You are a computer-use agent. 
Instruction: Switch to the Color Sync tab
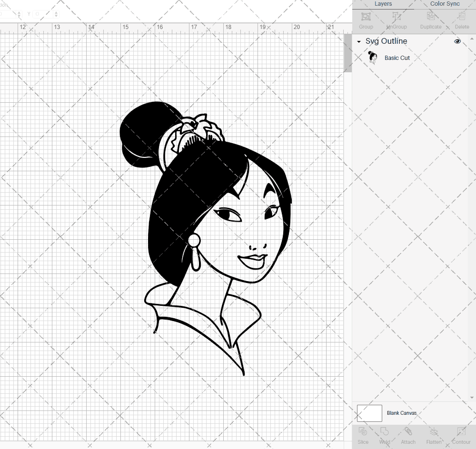[x=444, y=4]
